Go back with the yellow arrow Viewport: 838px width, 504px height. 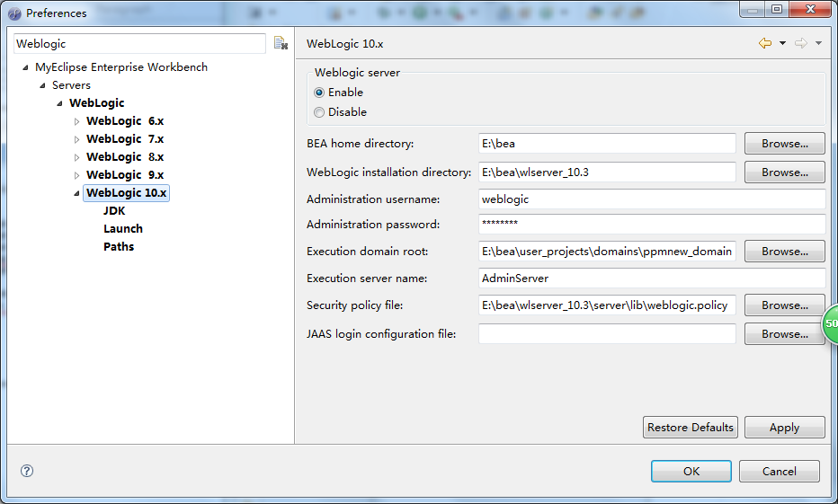coord(765,43)
